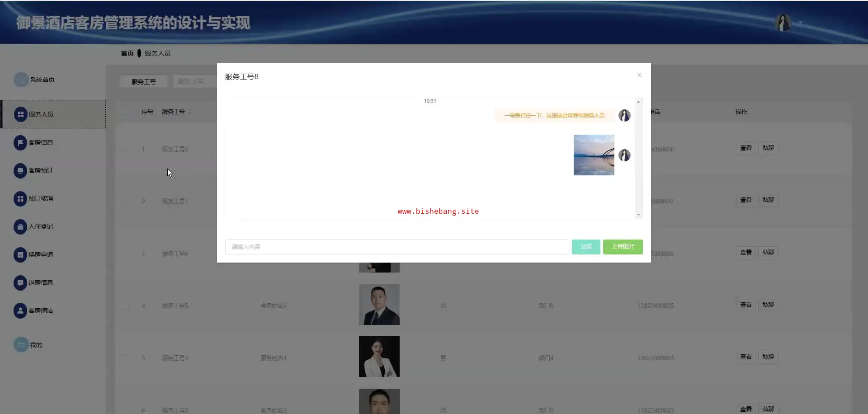Open 退房信息 menu item

(53, 282)
